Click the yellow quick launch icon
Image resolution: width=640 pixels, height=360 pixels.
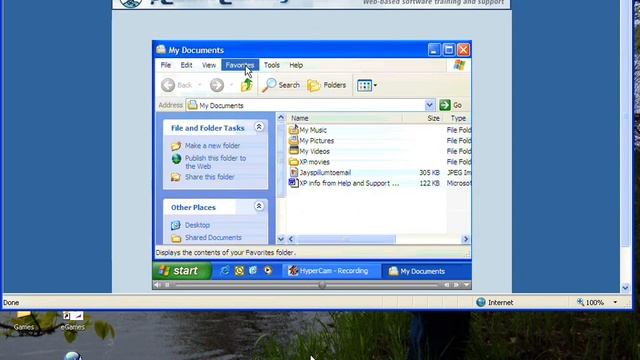[239, 271]
